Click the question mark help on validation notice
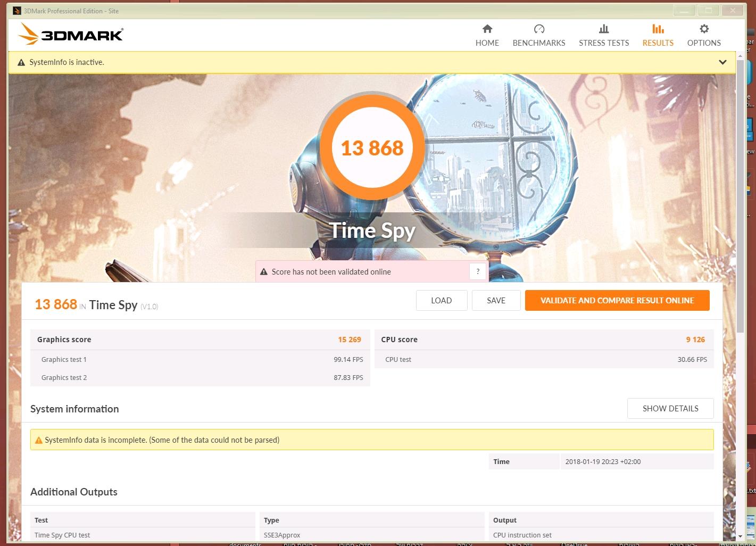756x546 pixels. [478, 271]
